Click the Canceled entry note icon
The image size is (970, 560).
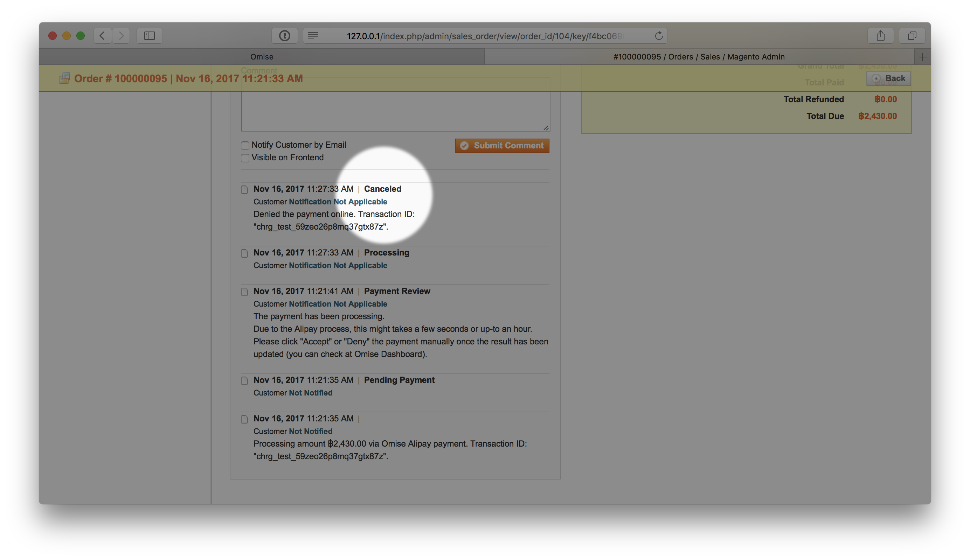(244, 189)
